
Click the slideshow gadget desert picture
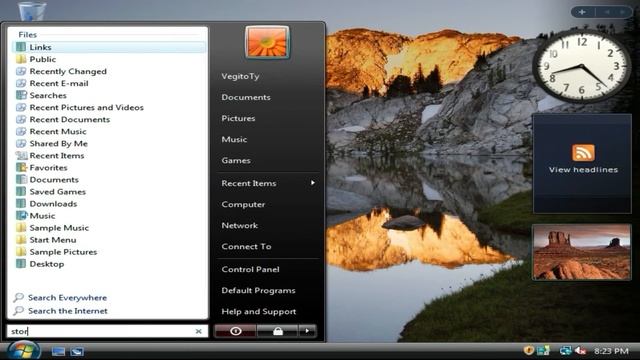[x=582, y=252]
